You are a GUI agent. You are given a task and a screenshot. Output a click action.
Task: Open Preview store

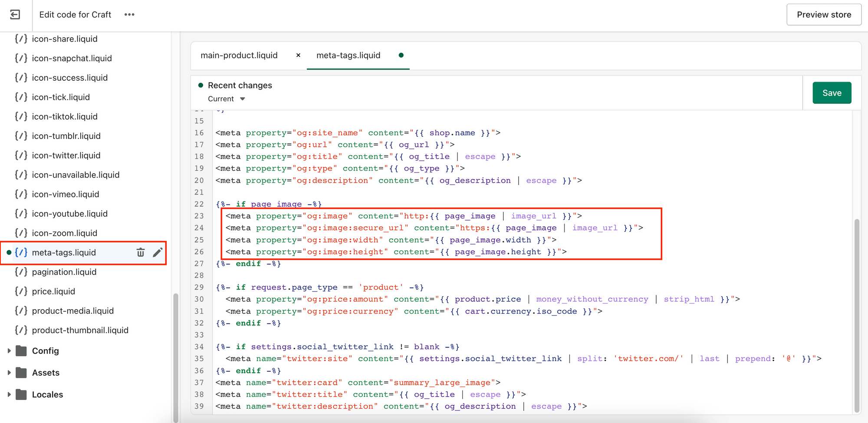tap(824, 14)
